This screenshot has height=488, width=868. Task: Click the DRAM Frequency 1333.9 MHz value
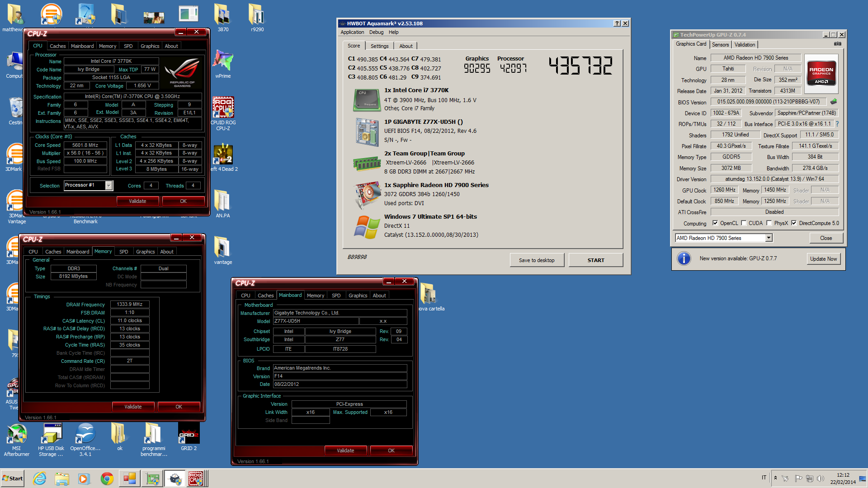pos(129,305)
